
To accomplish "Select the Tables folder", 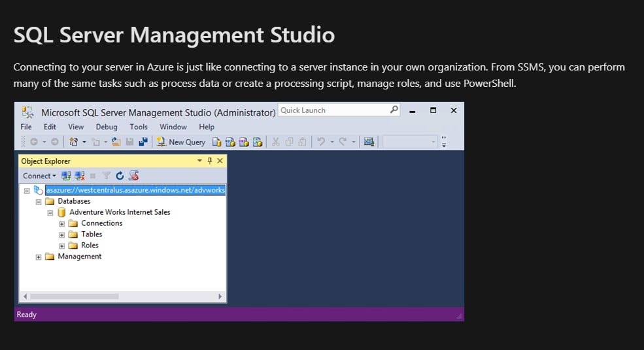I will [92, 234].
